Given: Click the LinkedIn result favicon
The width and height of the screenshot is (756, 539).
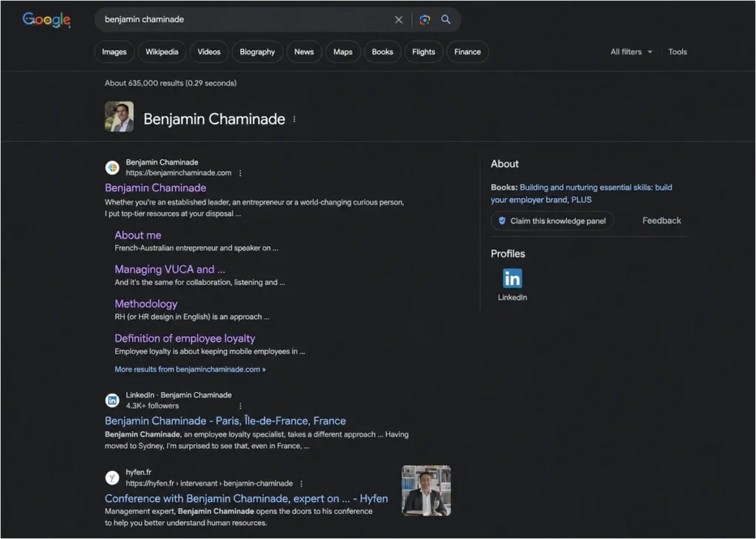Looking at the screenshot, I should [112, 400].
